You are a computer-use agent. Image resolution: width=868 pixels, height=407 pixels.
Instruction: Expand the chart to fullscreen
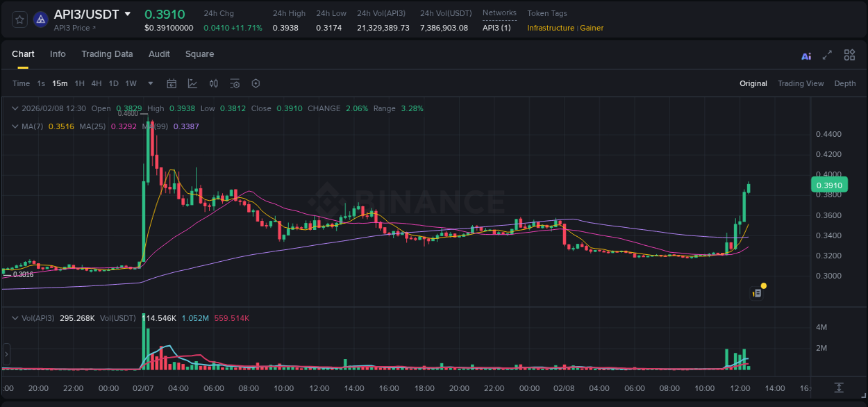pyautogui.click(x=827, y=55)
